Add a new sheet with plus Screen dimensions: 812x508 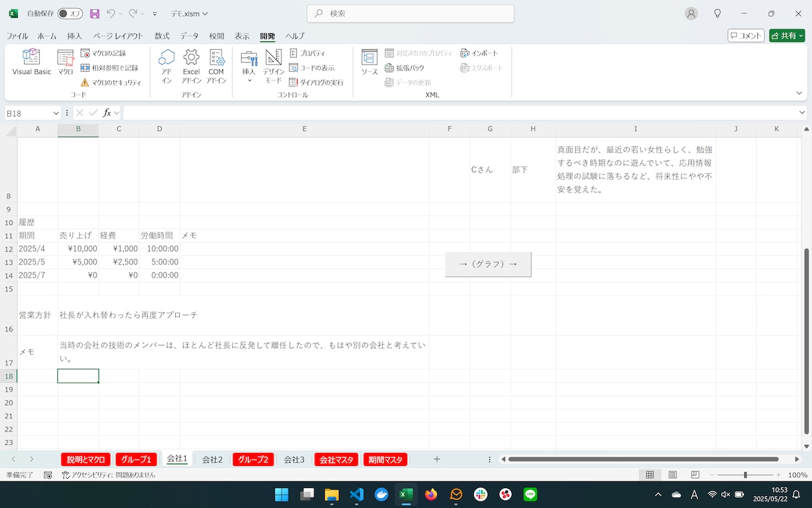pos(437,459)
